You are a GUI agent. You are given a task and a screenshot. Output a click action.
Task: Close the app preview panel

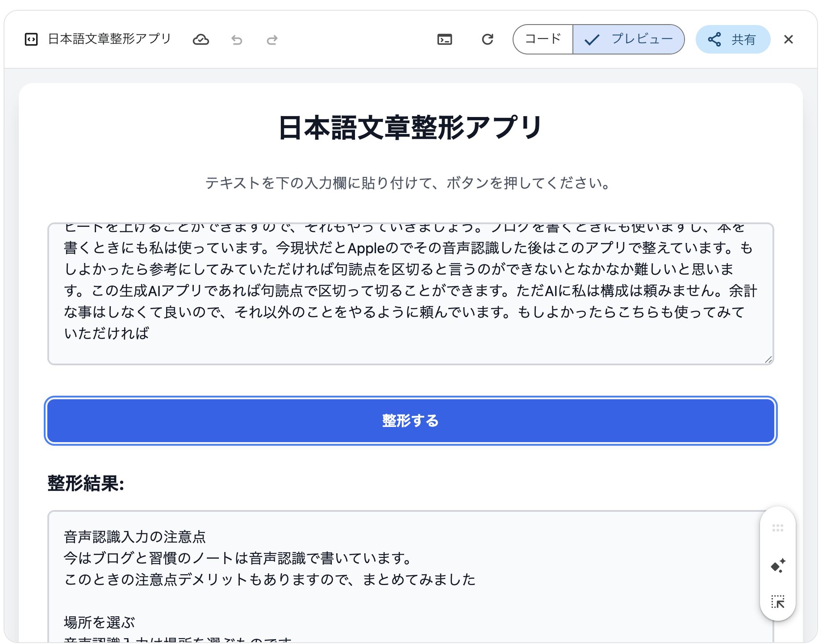coord(788,40)
